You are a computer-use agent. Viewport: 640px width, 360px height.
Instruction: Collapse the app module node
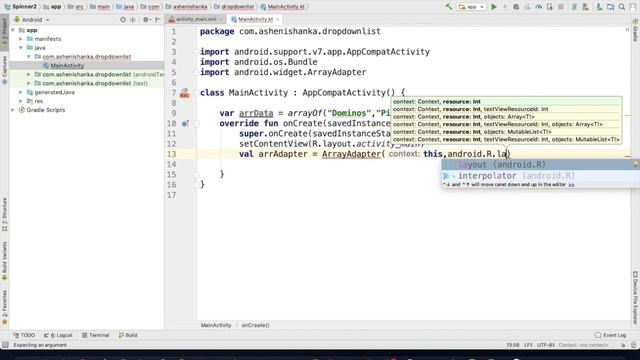13,30
